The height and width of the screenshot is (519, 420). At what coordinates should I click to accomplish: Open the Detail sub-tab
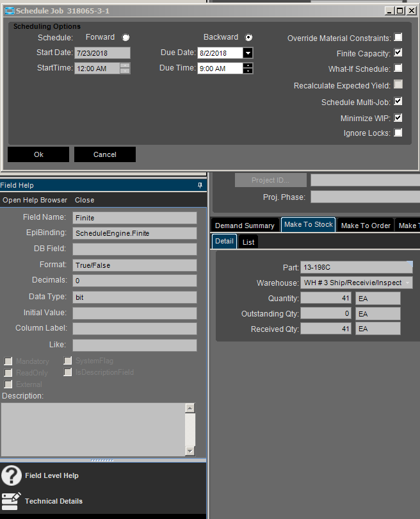tap(224, 242)
